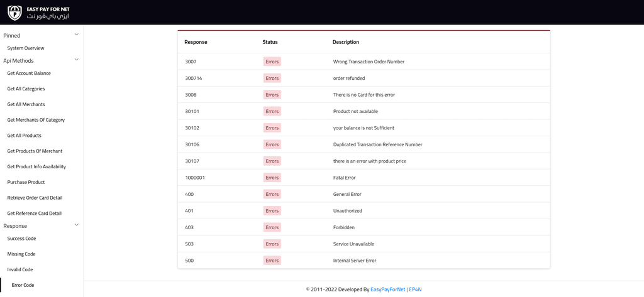644x297 pixels.
Task: Select Get All Categories in sidebar
Action: (x=26, y=89)
